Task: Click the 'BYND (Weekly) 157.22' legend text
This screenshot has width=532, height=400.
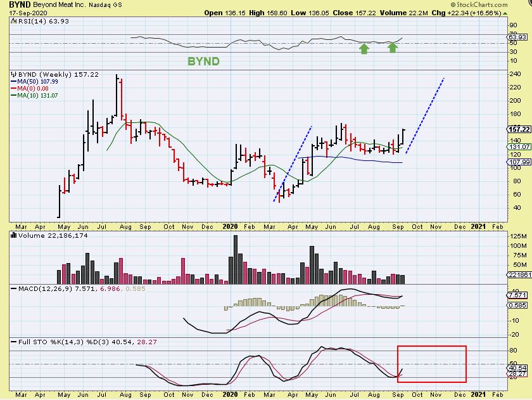Action: (58, 74)
